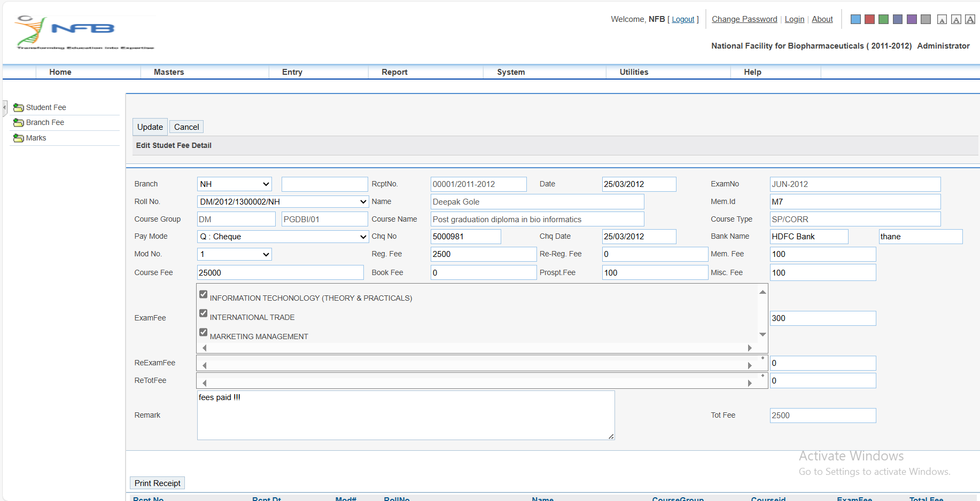The width and height of the screenshot is (980, 501).
Task: Choose the red theme color swatch
Action: tap(869, 19)
